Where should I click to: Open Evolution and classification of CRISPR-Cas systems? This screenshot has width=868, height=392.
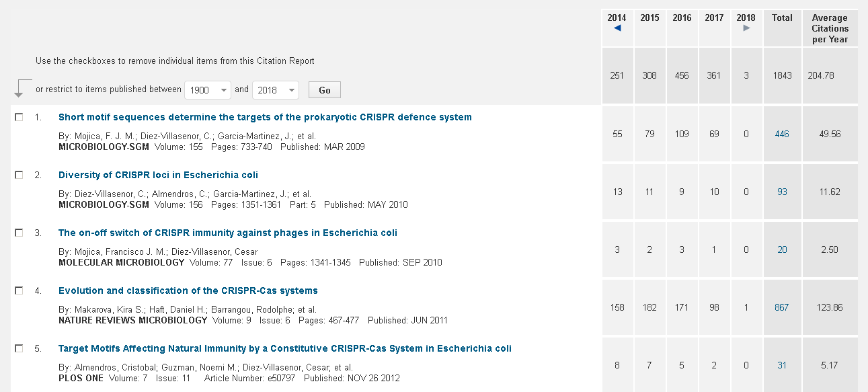tap(188, 290)
